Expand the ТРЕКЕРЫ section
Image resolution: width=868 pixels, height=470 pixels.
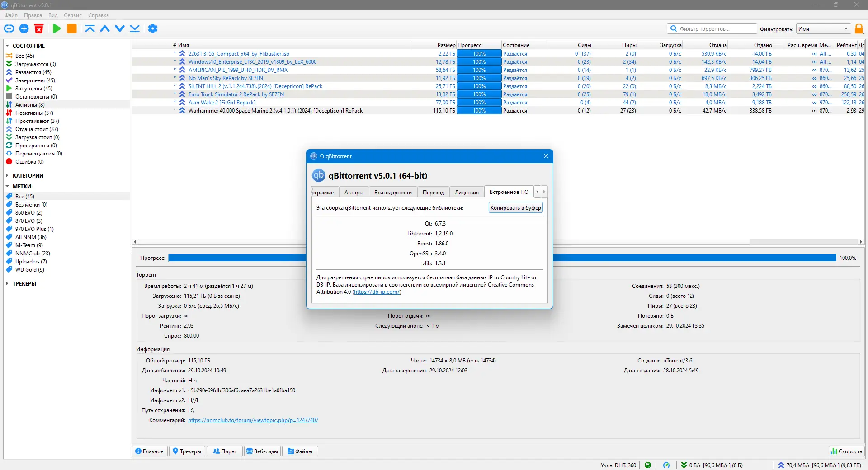7,283
